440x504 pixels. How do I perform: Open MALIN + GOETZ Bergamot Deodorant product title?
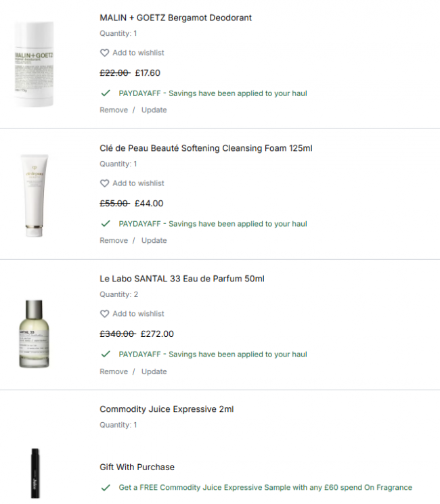(x=175, y=18)
